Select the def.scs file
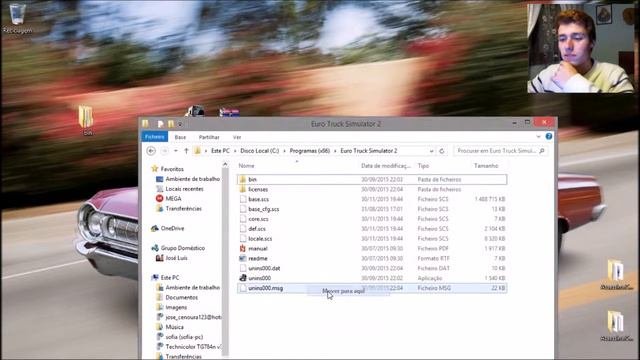 point(372,229)
